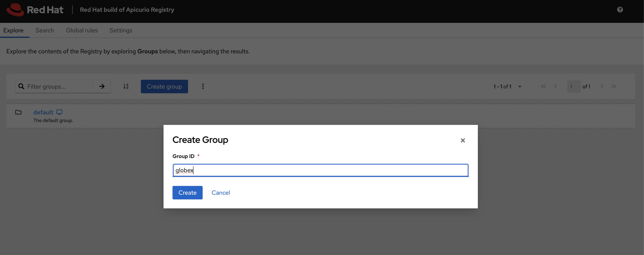The width and height of the screenshot is (644, 255).
Task: Open the Global rules tab
Action: coord(82,30)
